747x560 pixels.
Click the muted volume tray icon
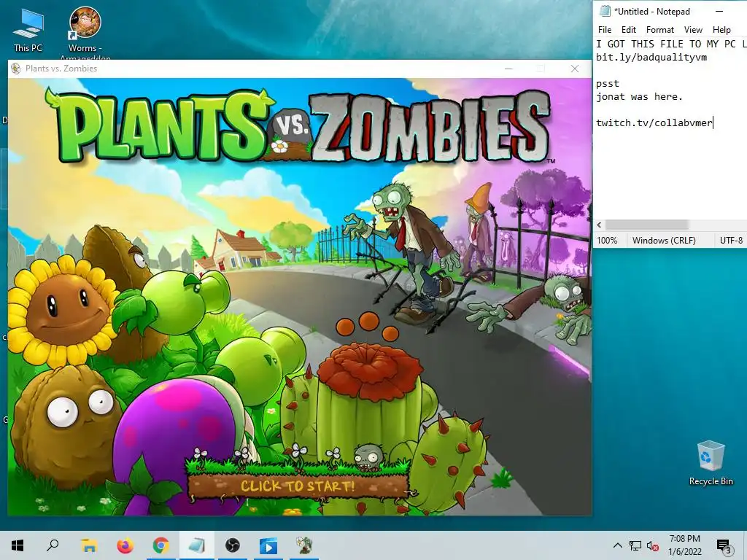(653, 545)
